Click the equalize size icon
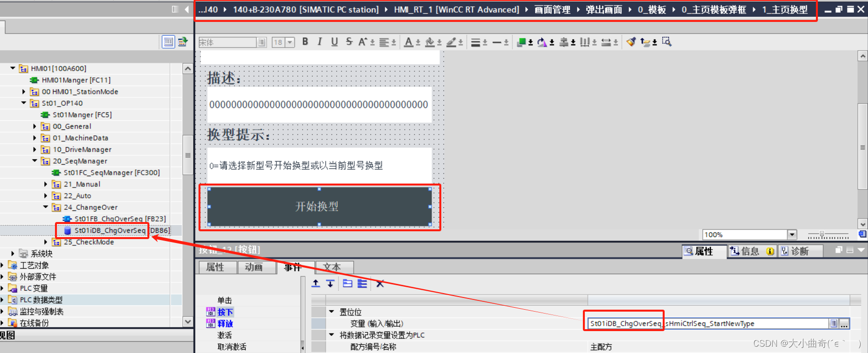Viewport: 868px width, 353px height. [x=606, y=42]
